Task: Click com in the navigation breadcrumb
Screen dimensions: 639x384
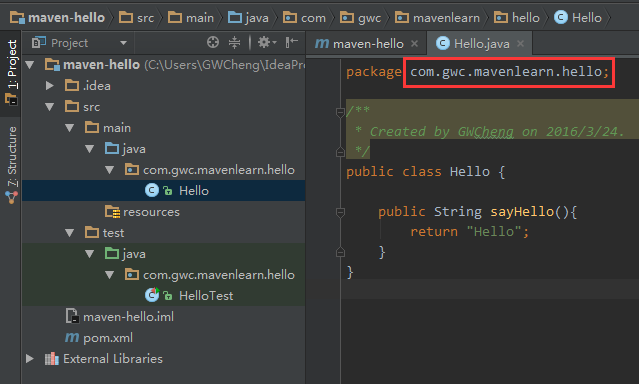Action: tap(304, 18)
